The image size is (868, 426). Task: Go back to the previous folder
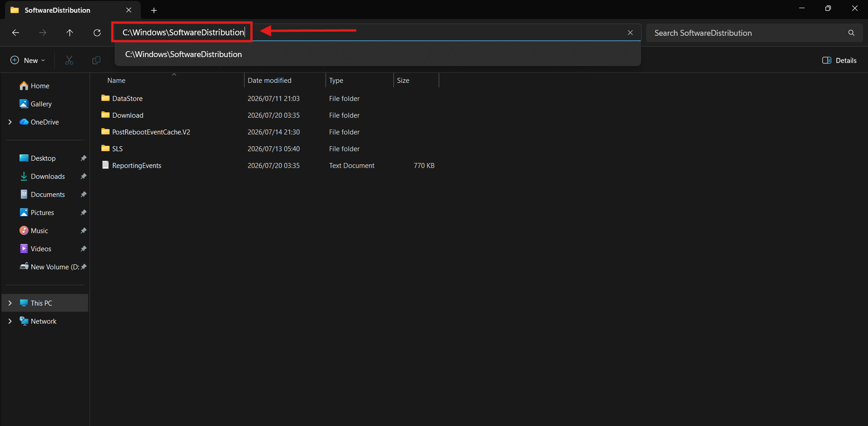click(x=15, y=33)
